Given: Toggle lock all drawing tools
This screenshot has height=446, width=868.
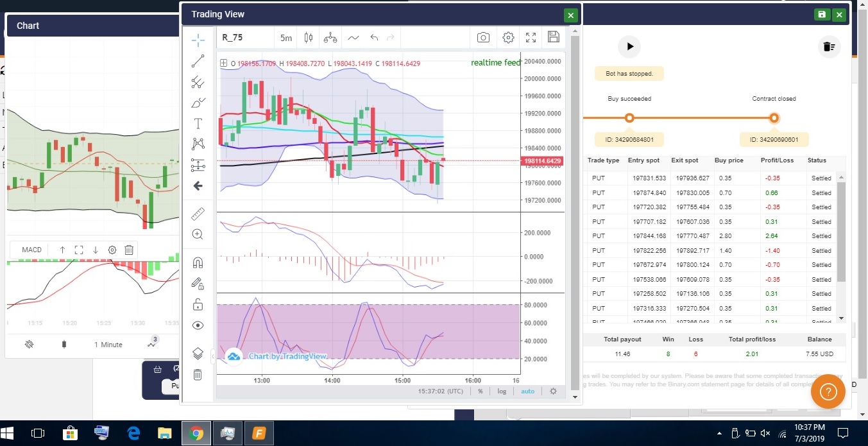Looking at the screenshot, I should [x=198, y=305].
